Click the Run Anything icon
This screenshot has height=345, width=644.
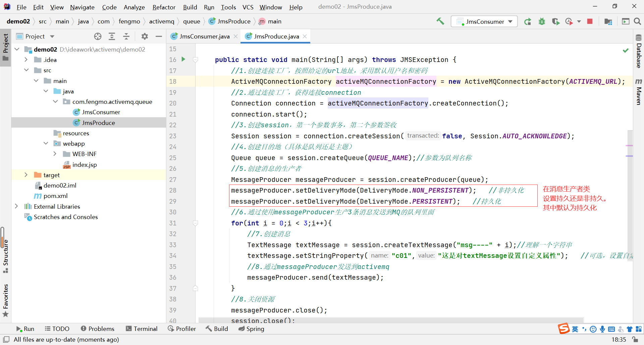[x=626, y=21]
